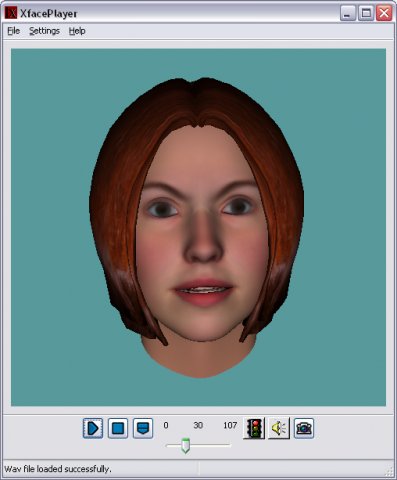Viewport: 397px width, 480px height.
Task: Click the third blue shield-shaped playback button
Action: click(x=143, y=428)
